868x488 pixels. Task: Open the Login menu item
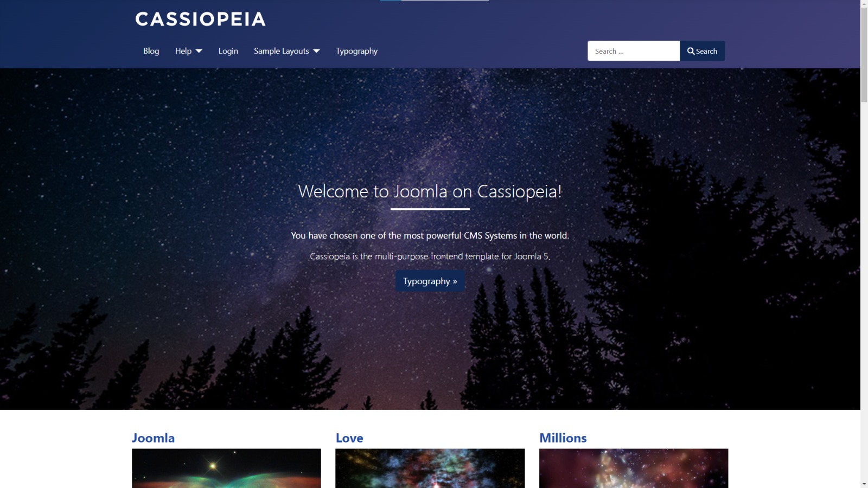click(x=228, y=51)
